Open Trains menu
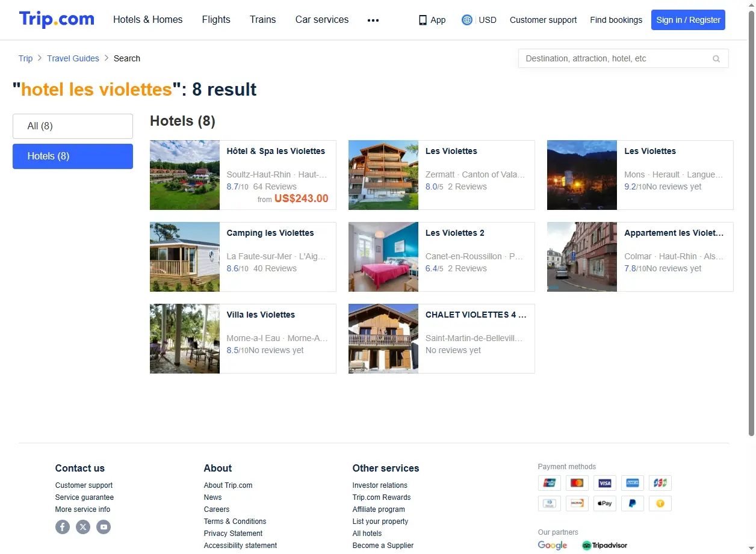The image size is (756, 554). [x=263, y=20]
